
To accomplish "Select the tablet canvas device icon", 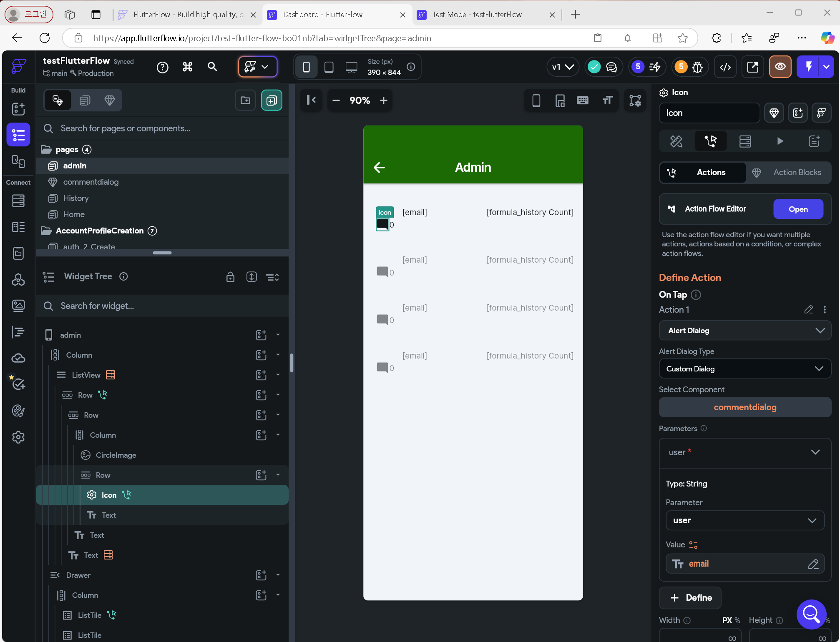I will point(329,67).
